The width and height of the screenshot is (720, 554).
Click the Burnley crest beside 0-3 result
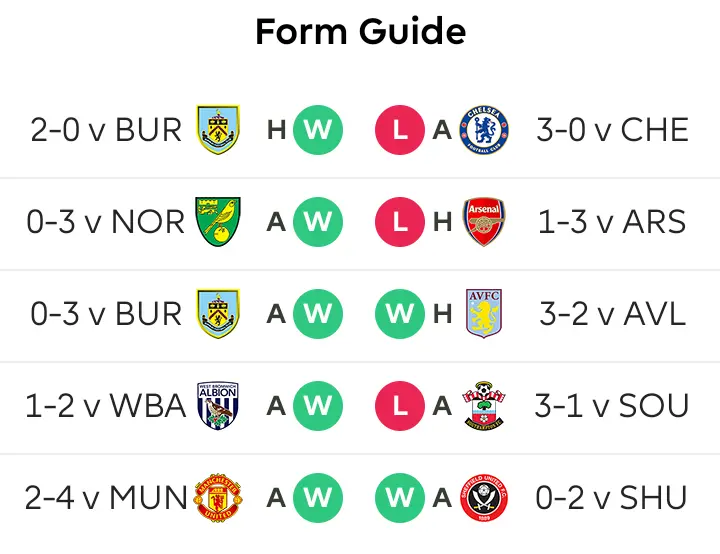[x=219, y=314]
